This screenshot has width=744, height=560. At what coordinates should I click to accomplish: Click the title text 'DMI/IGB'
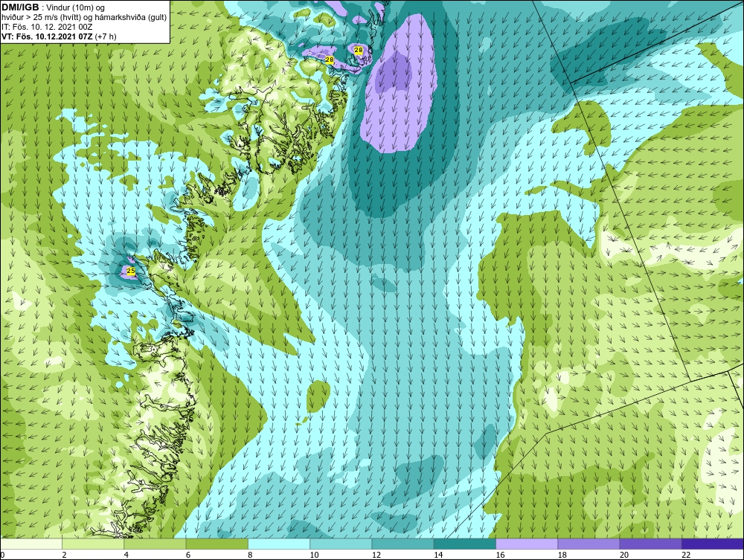pos(20,7)
